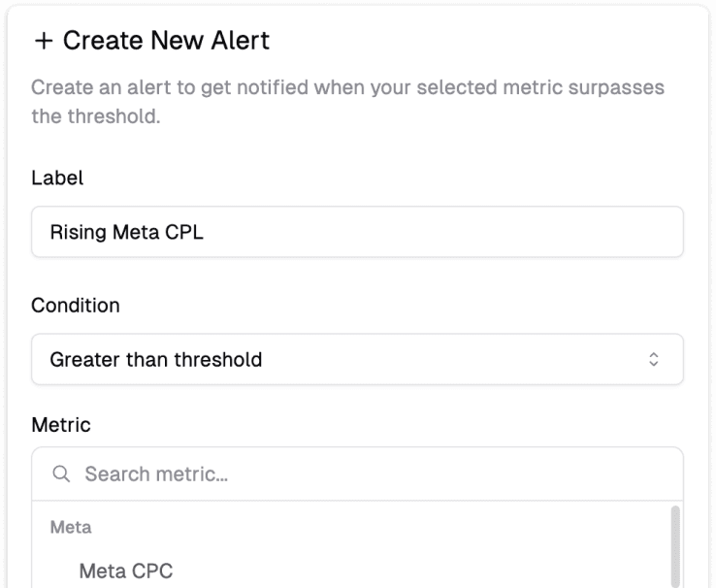Open the Greater than threshold dropdown
The width and height of the screenshot is (716, 588).
(x=356, y=360)
